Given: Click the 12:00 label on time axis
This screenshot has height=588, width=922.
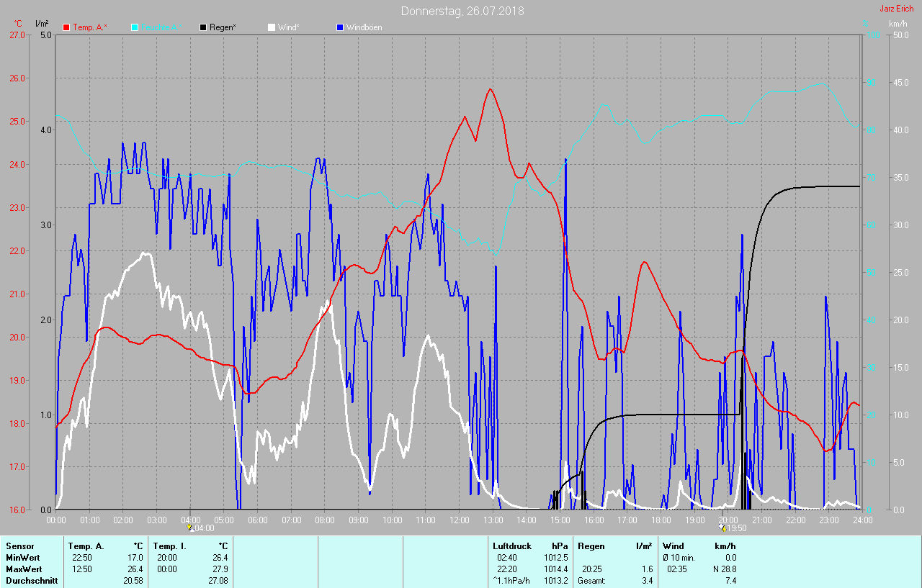Looking at the screenshot, I should (459, 520).
